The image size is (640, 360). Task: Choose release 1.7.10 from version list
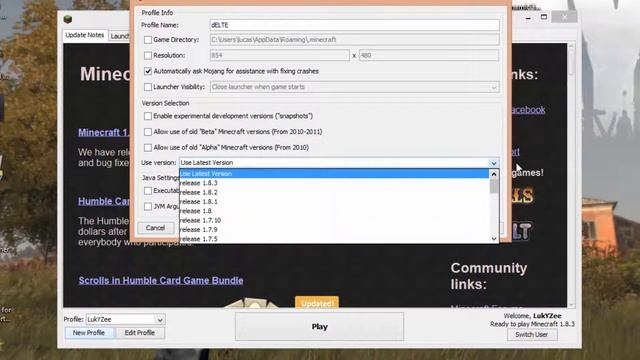tap(334, 220)
